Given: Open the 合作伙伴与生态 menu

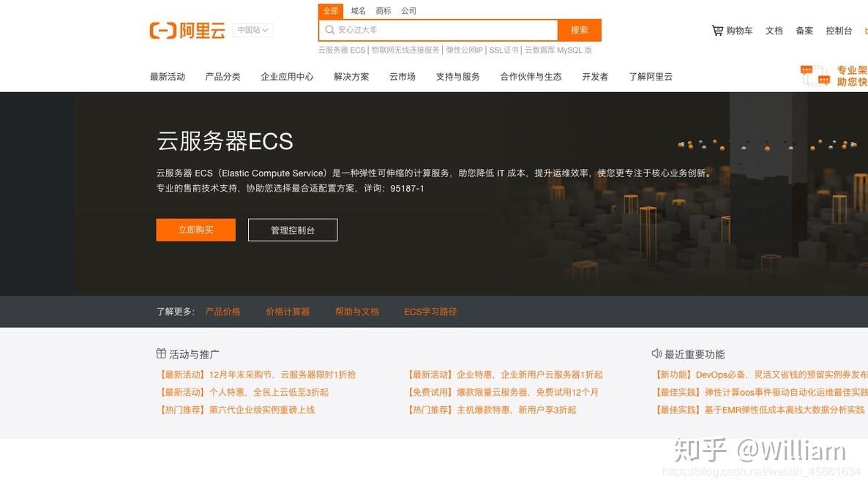Looking at the screenshot, I should [531, 77].
